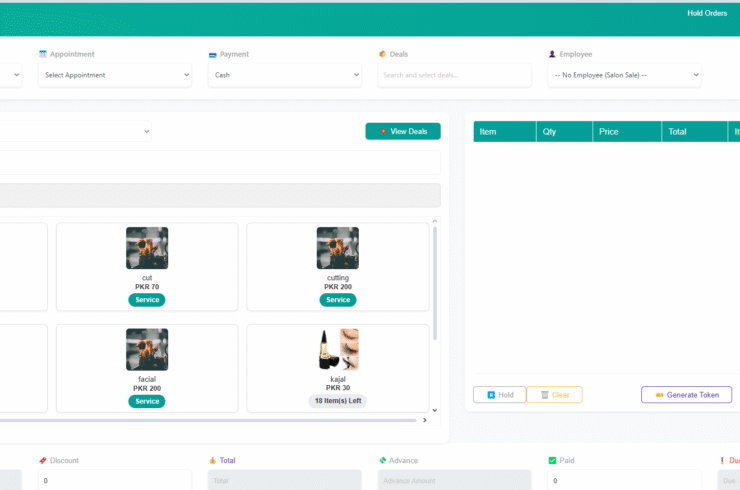This screenshot has width=740, height=490.
Task: Click the card icon beside Payment
Action: coord(212,55)
